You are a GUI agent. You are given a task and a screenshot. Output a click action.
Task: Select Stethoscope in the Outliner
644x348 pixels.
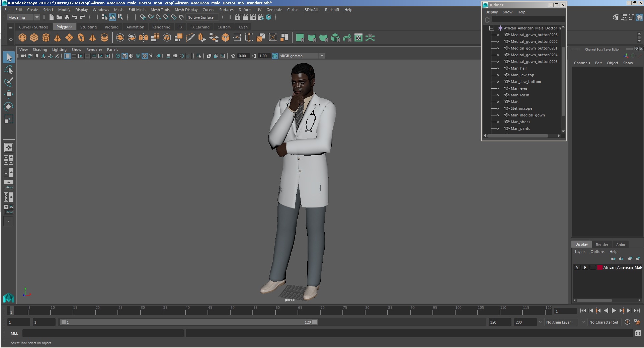point(521,108)
